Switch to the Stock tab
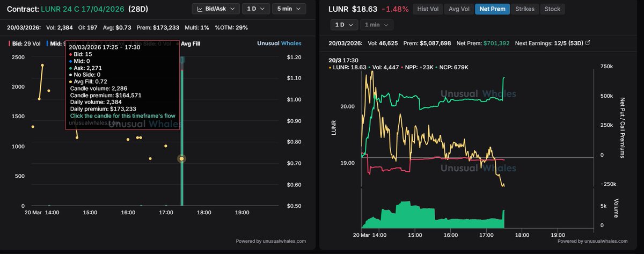The height and width of the screenshot is (254, 644). click(552, 9)
